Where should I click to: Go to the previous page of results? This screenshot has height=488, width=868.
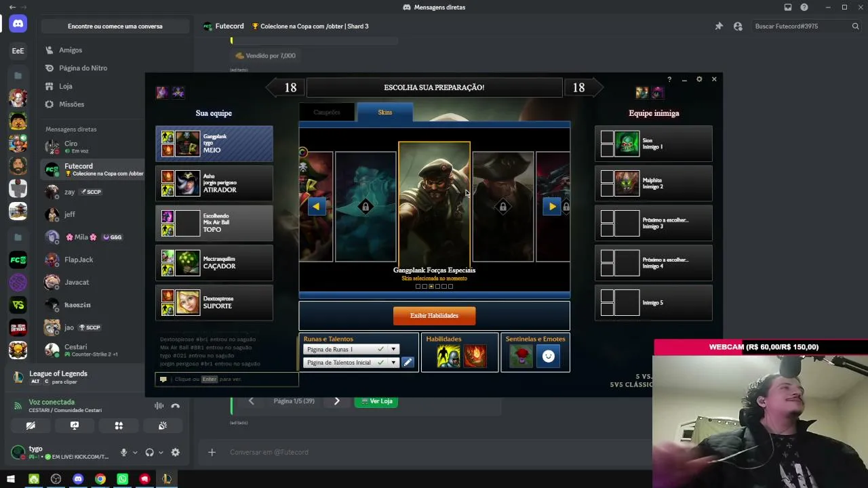pos(251,401)
